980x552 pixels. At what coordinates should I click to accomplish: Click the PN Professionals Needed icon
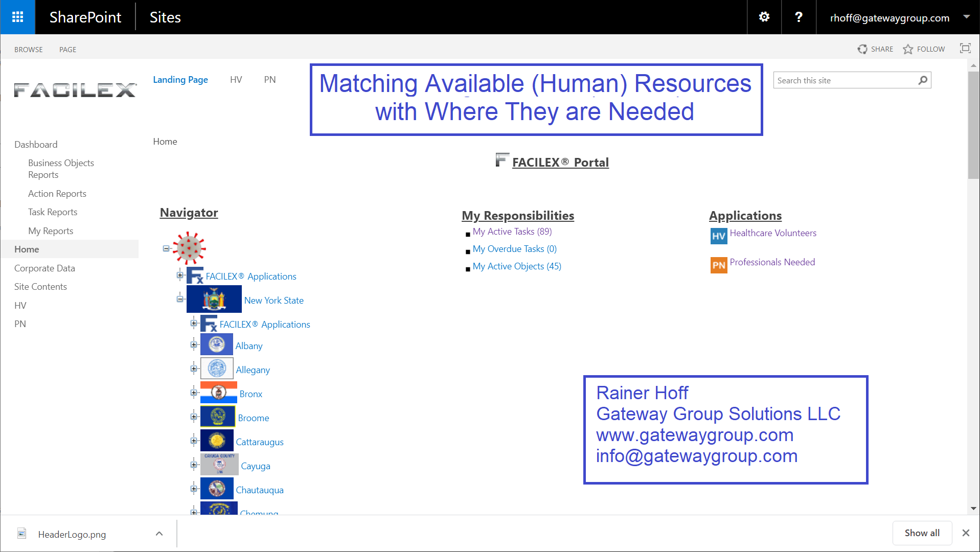(x=719, y=265)
